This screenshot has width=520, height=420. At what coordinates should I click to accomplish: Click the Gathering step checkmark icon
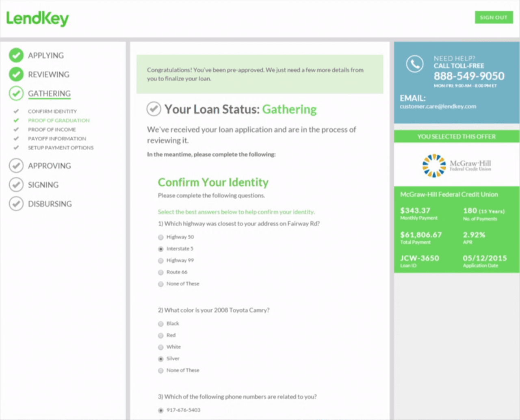[x=16, y=93]
